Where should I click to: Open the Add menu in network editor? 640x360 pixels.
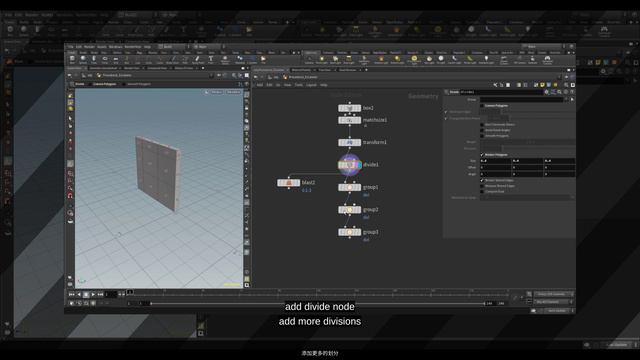(x=260, y=85)
